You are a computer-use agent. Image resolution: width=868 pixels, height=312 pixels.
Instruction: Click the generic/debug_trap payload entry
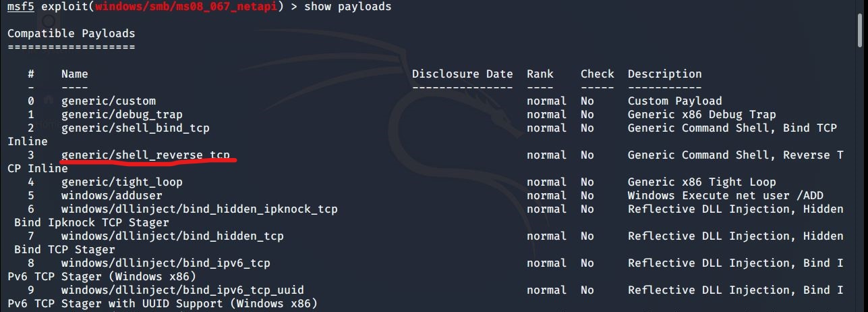point(121,114)
